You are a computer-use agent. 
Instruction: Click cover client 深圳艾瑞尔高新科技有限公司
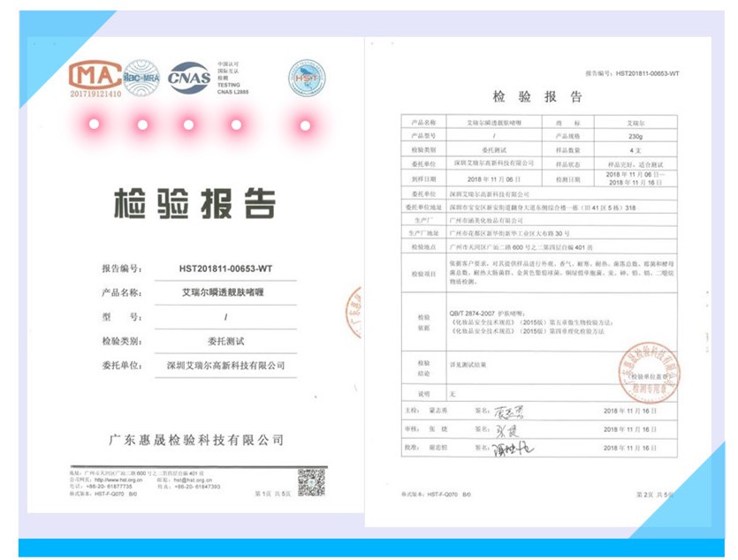pyautogui.click(x=226, y=366)
